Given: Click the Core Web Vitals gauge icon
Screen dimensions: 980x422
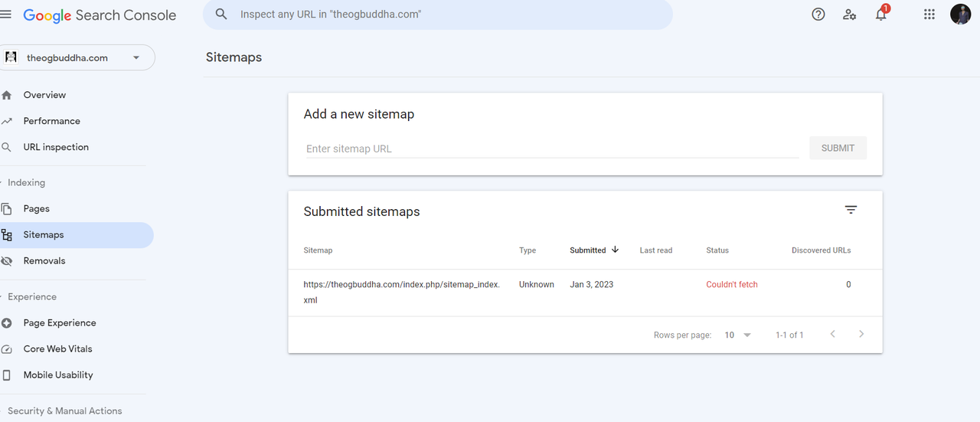Looking at the screenshot, I should pyautogui.click(x=7, y=349).
